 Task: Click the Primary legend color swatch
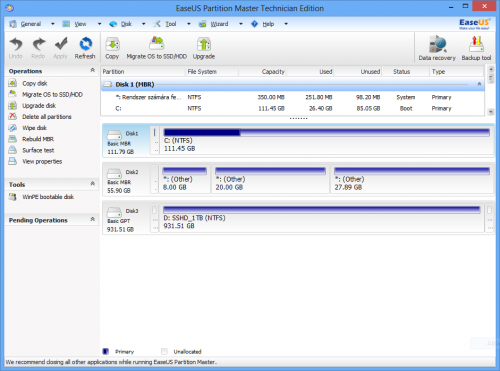click(106, 351)
